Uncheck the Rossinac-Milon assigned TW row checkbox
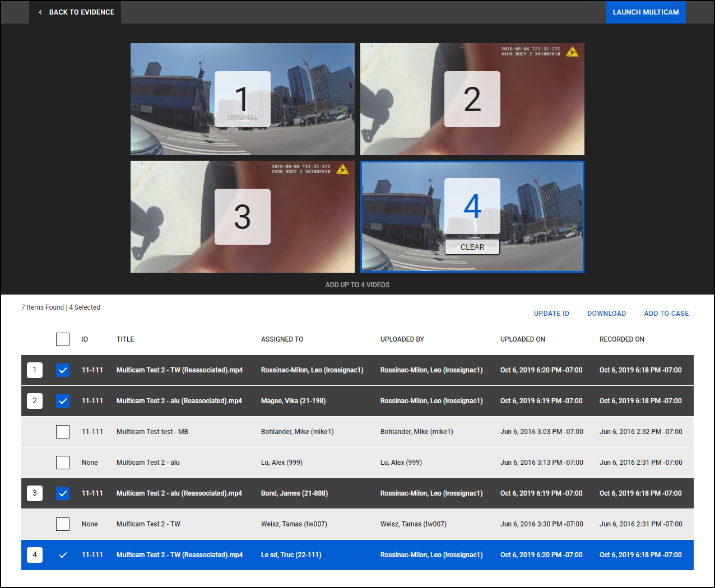Screen dimensions: 715x588 pos(63,370)
